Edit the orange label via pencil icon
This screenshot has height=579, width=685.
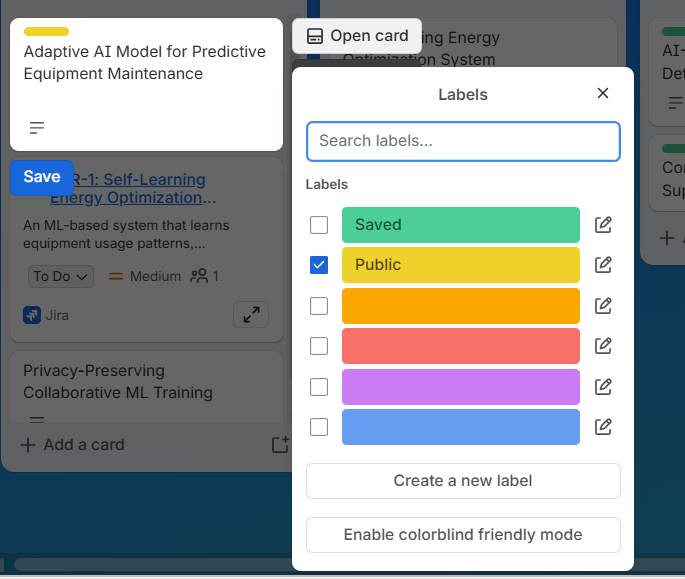coord(603,305)
